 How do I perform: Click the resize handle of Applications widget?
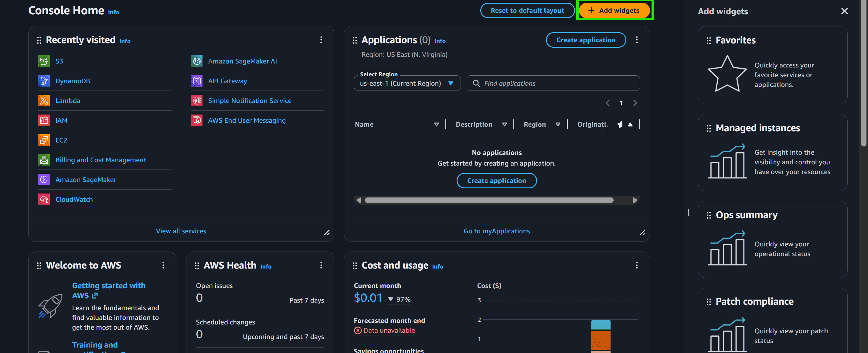(643, 233)
